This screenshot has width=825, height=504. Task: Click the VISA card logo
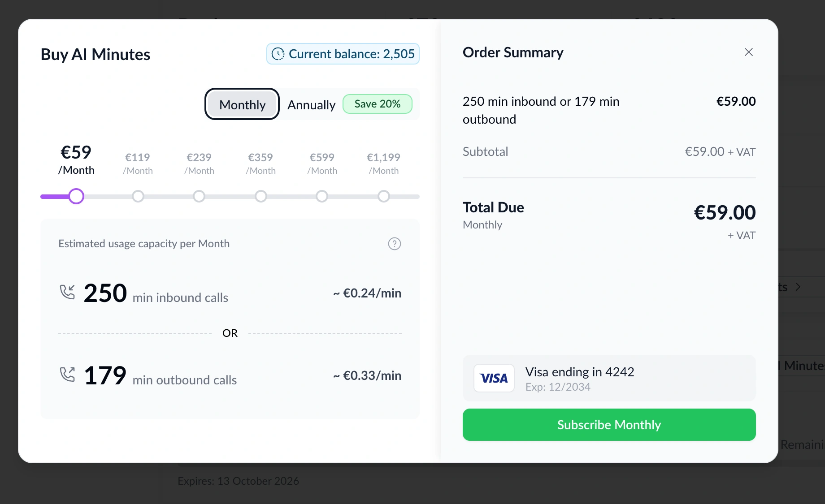(494, 378)
